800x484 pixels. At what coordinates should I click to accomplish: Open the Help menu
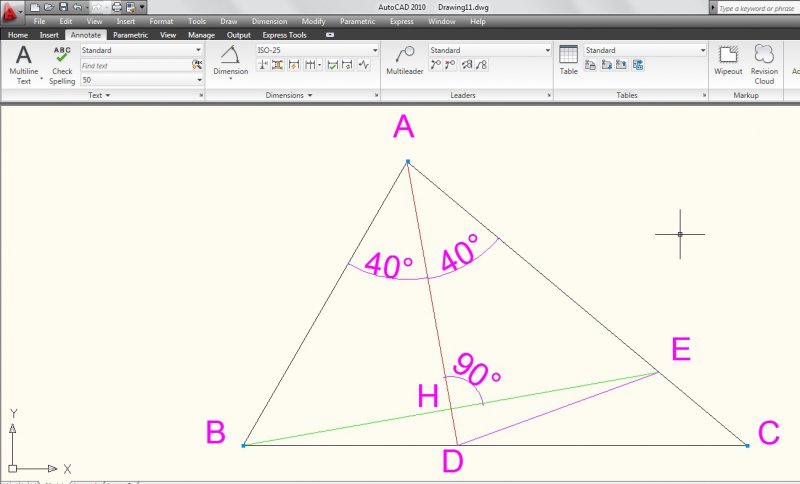tap(478, 21)
